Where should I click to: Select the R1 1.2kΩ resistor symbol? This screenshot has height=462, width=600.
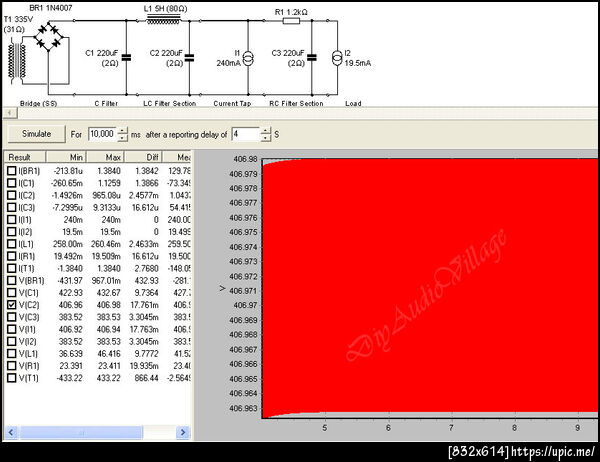[x=291, y=21]
